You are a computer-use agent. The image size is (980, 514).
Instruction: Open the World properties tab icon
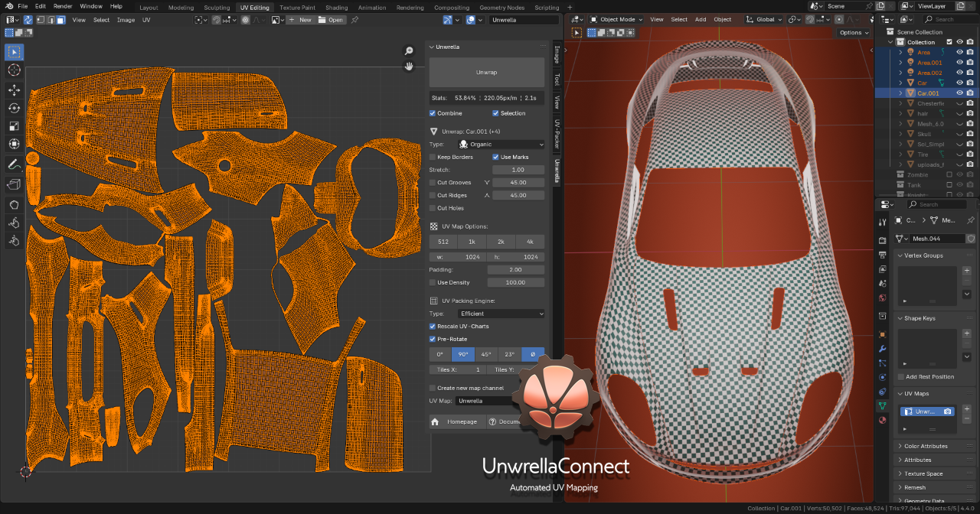(883, 298)
